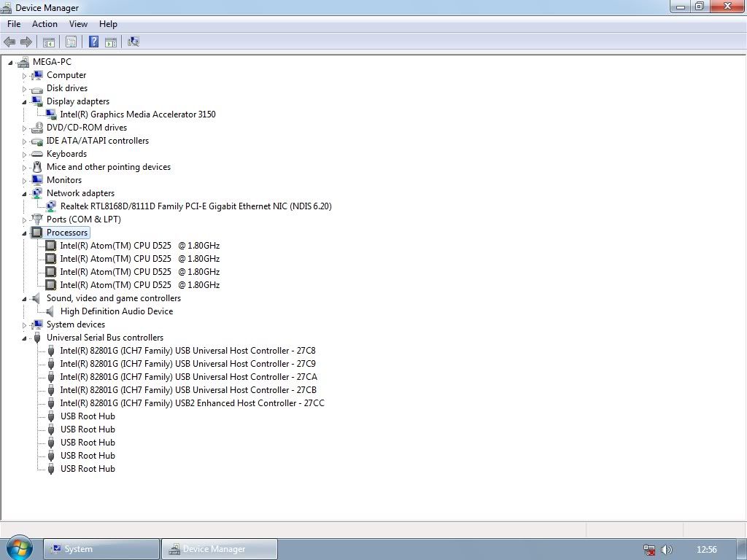Collapse the Sound, video and game controllers arrow
747x560 pixels.
pos(24,299)
